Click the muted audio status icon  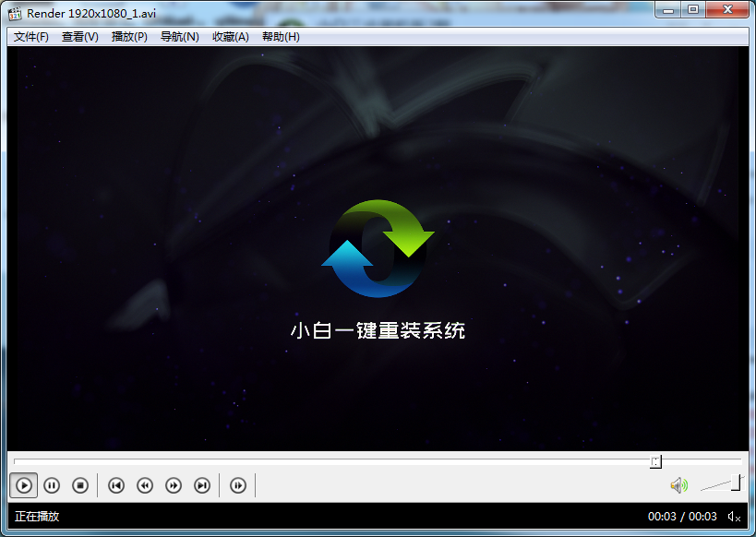point(734,517)
